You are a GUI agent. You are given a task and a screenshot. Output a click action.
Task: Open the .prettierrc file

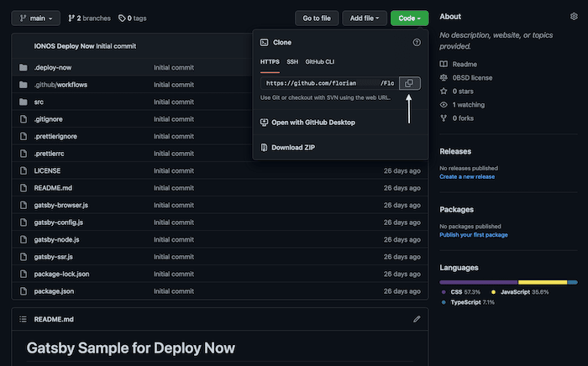tap(49, 154)
